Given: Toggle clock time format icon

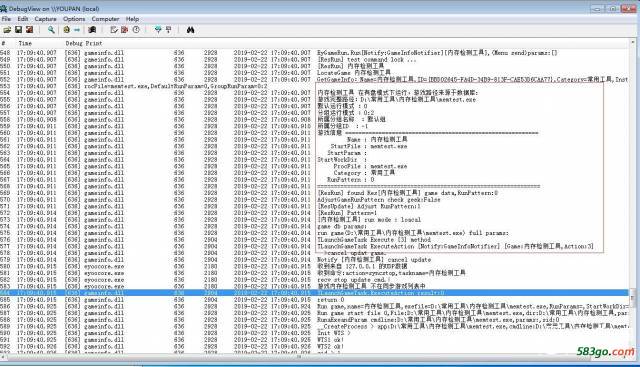Looking at the screenshot, I should point(136,30).
